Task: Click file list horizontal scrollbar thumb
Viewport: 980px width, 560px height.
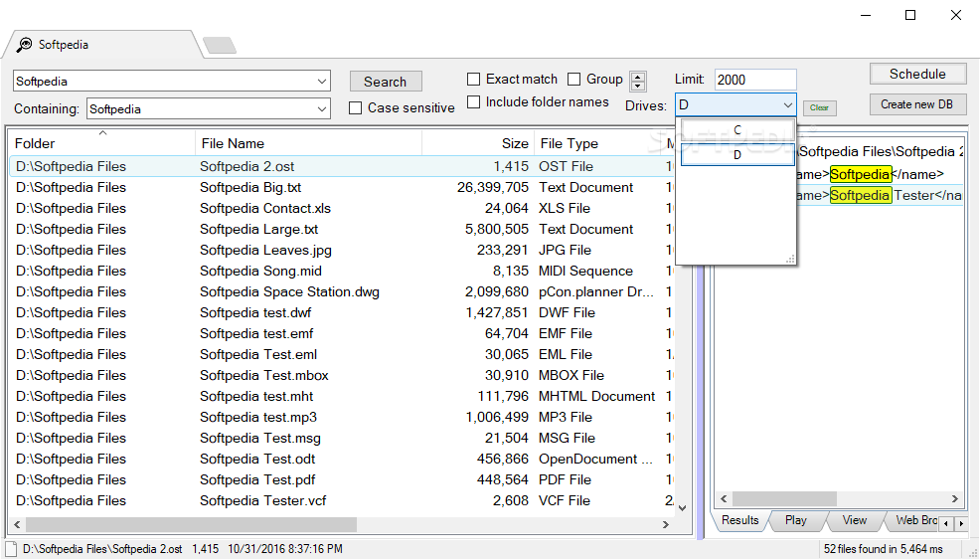Action: click(x=191, y=524)
